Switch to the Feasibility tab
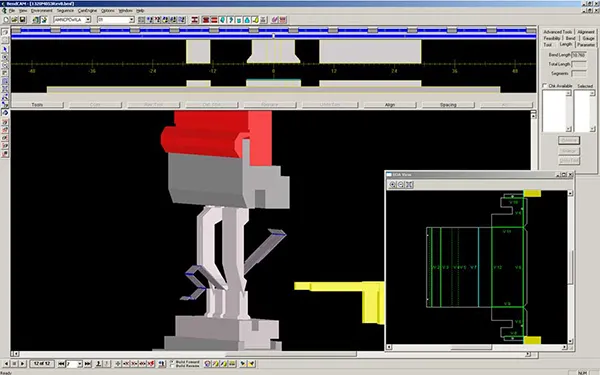The image size is (600, 375). coord(552,38)
